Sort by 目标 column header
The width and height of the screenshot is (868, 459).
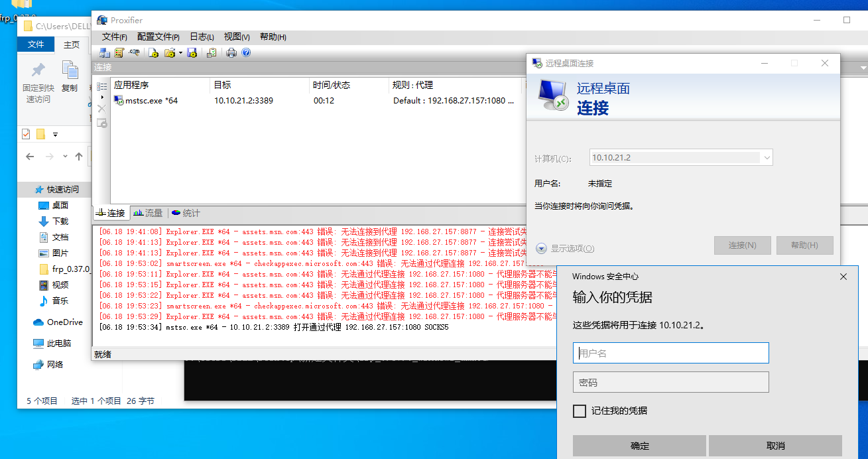tap(261, 85)
